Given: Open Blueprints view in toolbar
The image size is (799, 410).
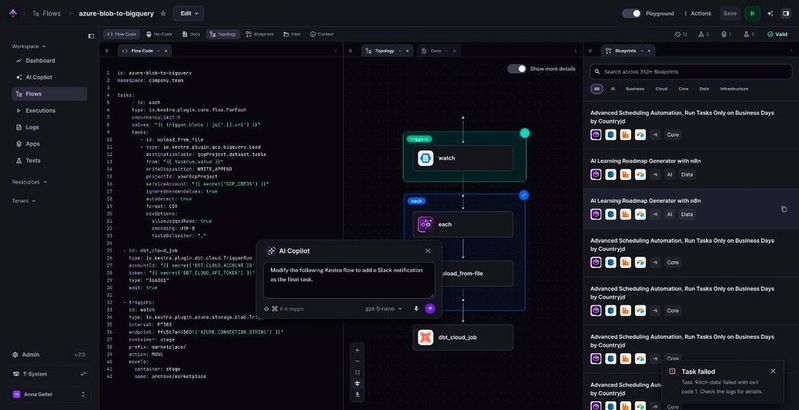Looking at the screenshot, I should 259,34.
